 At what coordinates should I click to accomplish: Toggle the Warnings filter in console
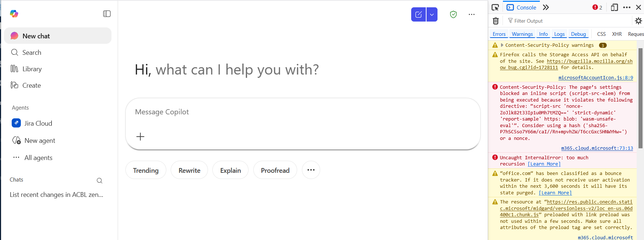click(522, 34)
